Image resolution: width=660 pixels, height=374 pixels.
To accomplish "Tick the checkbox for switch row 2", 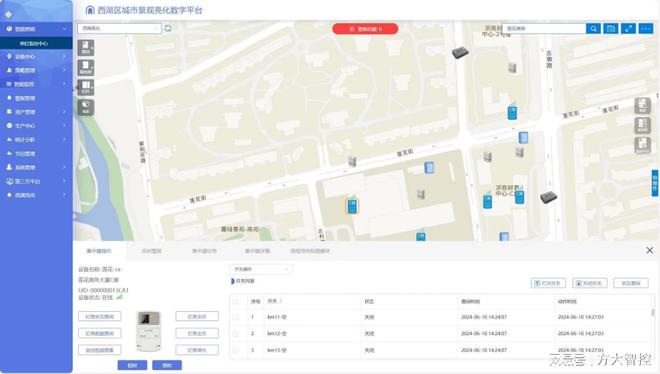I will pos(236,334).
